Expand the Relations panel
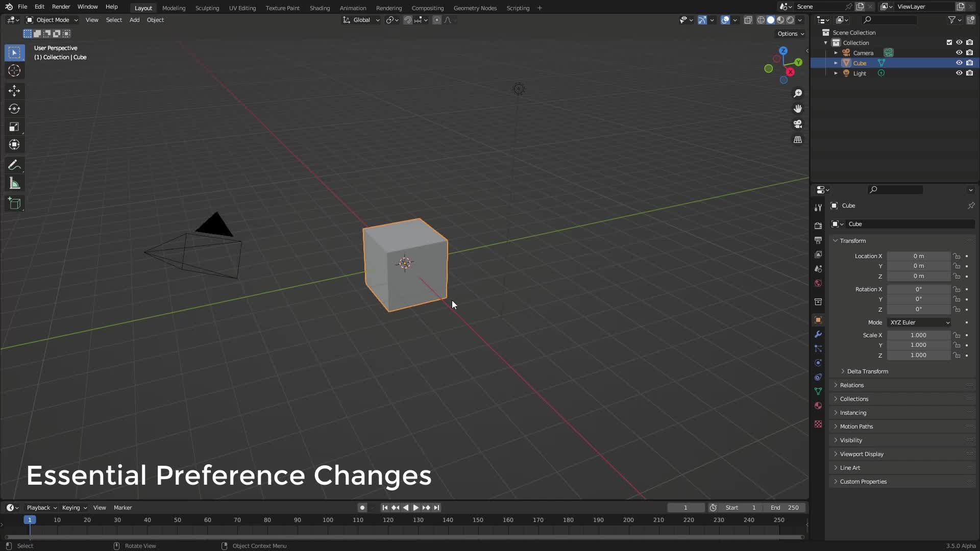Viewport: 980px width, 551px height. 851,385
